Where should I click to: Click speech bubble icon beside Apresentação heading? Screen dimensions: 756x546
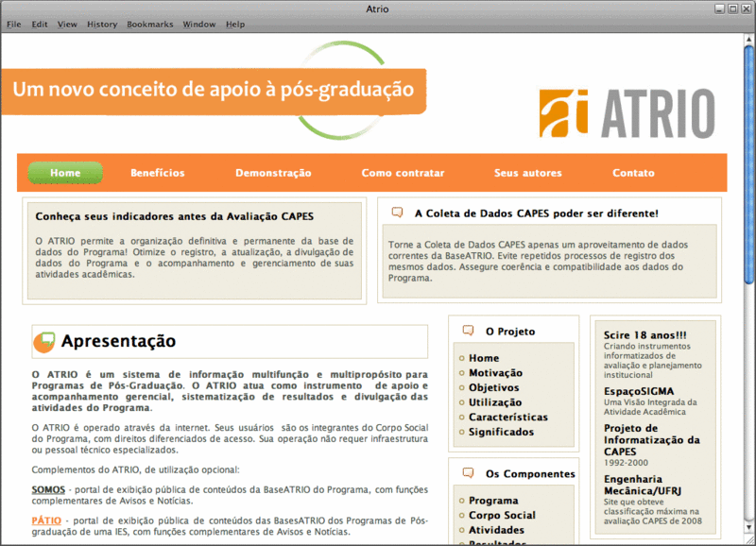43,342
